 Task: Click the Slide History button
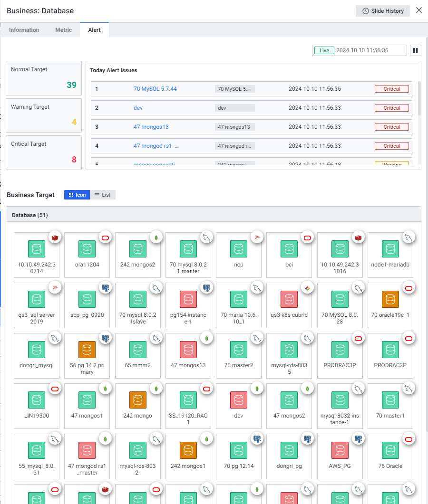pyautogui.click(x=383, y=11)
